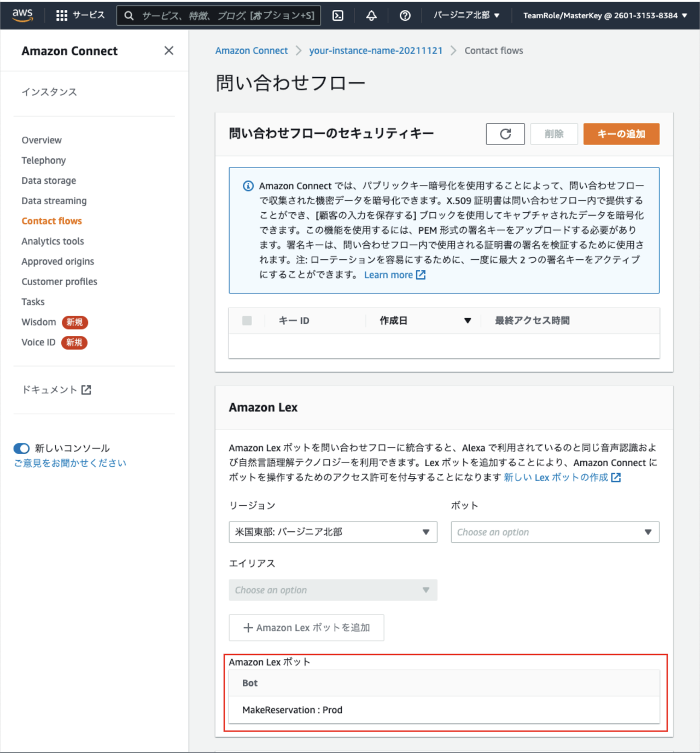
Task: Open the Customer profiles sidebar item
Action: click(x=60, y=282)
